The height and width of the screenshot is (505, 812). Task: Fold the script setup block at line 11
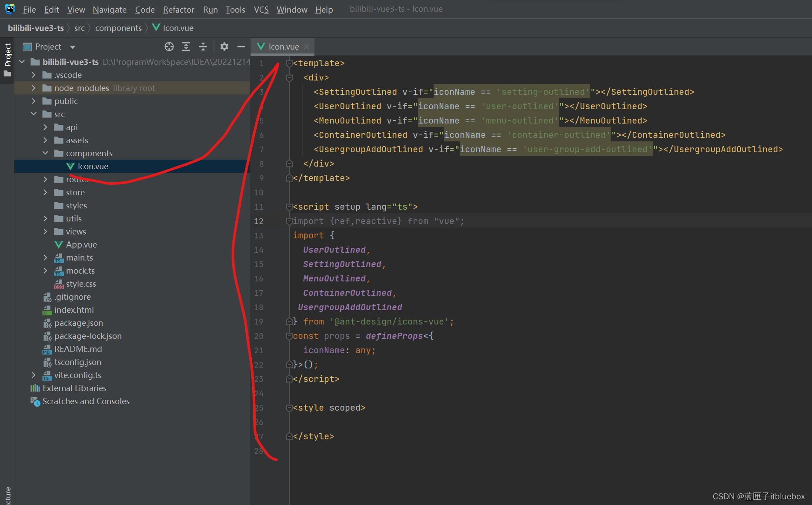click(289, 207)
